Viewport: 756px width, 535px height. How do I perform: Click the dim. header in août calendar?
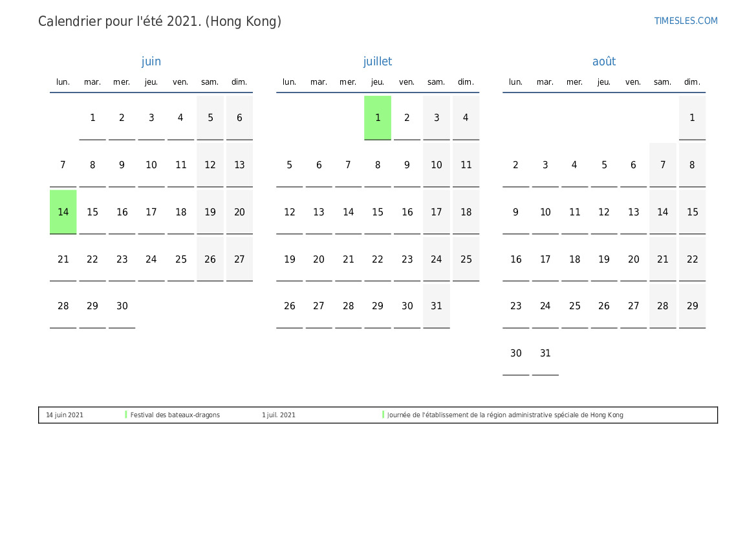pyautogui.click(x=692, y=82)
